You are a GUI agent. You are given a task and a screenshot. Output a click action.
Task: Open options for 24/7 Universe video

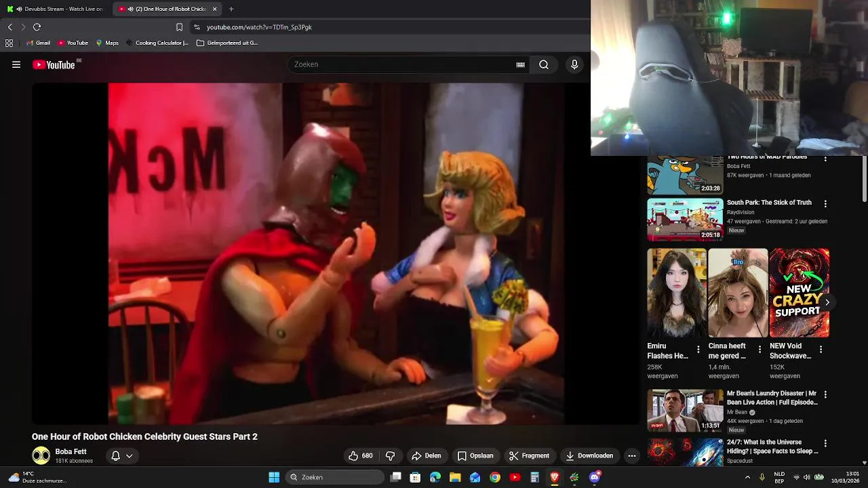(x=825, y=443)
